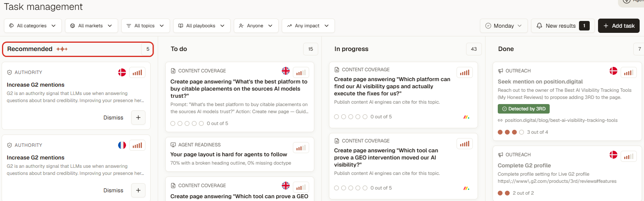Open the Monday schedule dropdown
This screenshot has height=201, width=644.
click(504, 26)
